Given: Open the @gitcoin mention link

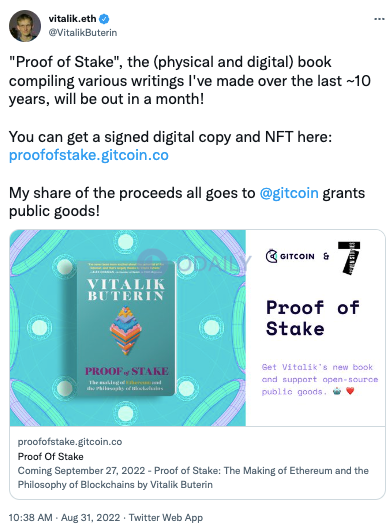Looking at the screenshot, I should [289, 193].
